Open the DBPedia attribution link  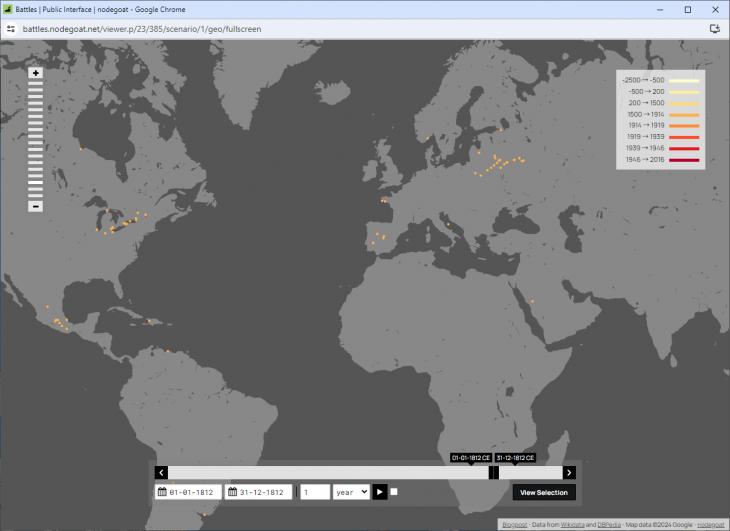click(609, 525)
